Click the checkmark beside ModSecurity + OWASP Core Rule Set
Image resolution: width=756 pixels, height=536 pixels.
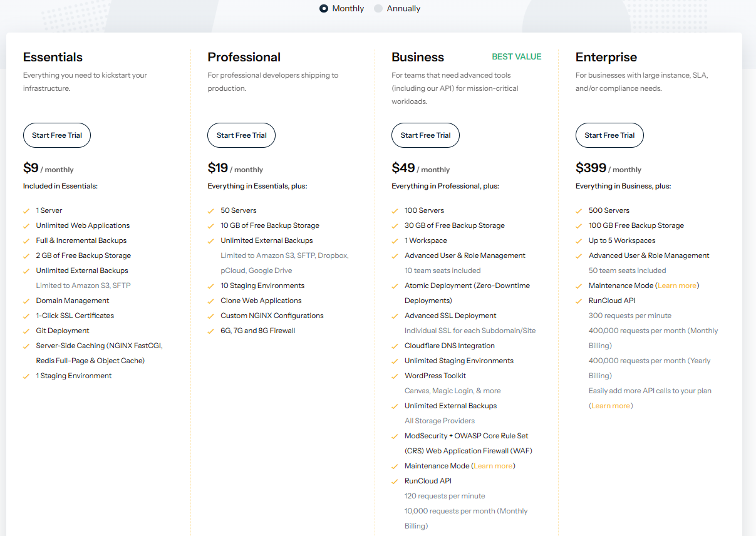395,436
